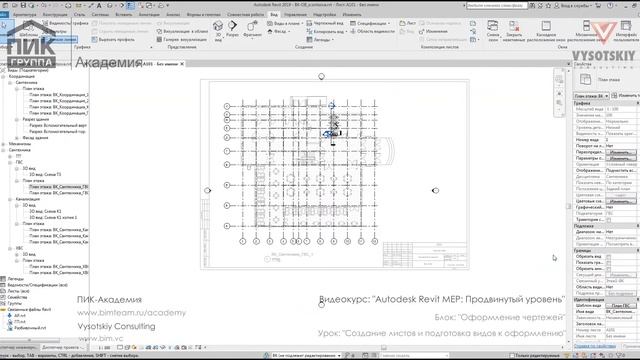Select AR.rvt linked file in browser

(x=20, y=316)
